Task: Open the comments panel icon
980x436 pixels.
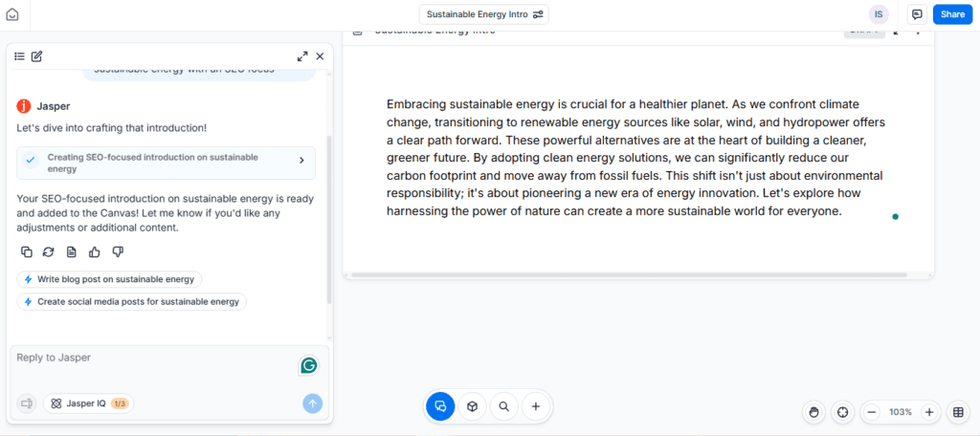Action: click(x=917, y=14)
